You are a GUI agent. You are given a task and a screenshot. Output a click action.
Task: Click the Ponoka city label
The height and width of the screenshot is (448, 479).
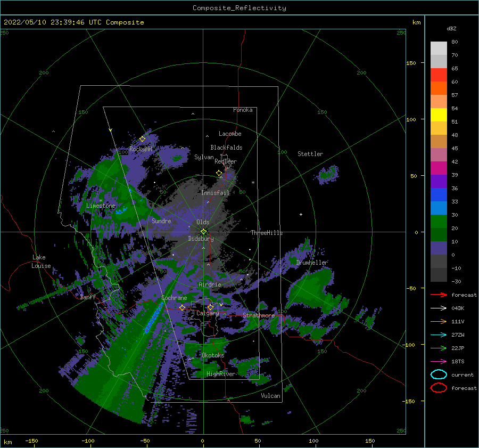[x=243, y=110]
